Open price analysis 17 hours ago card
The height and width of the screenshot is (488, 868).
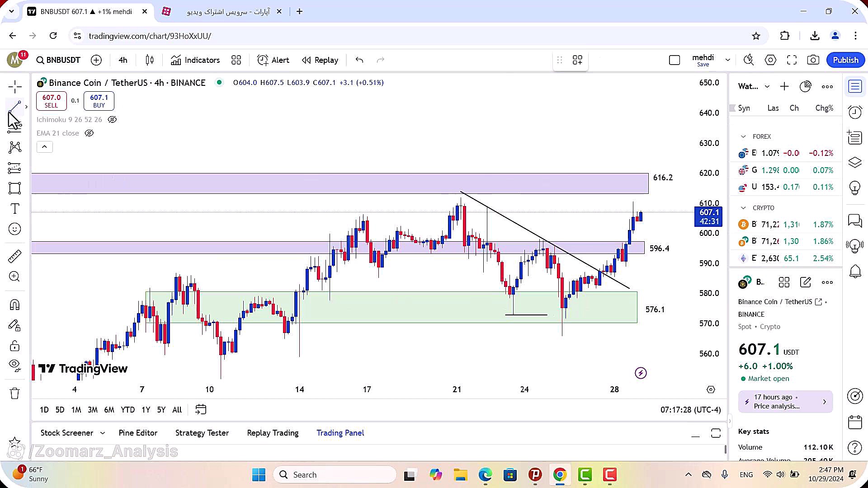pos(785,401)
